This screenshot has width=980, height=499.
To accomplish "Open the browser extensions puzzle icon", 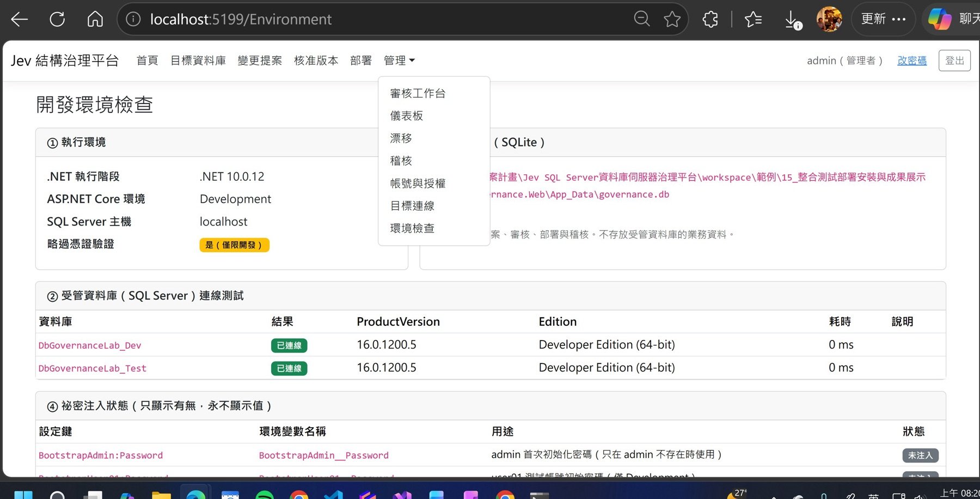I will point(710,19).
